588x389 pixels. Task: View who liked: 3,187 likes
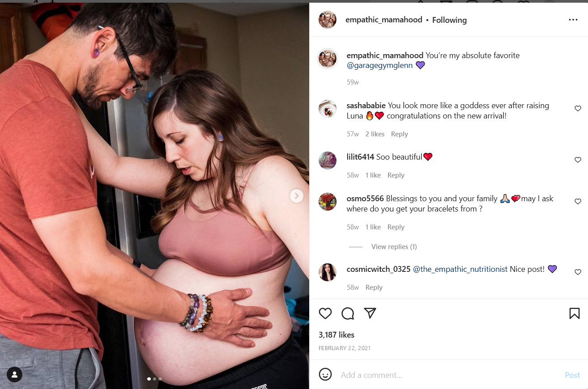[x=337, y=335]
